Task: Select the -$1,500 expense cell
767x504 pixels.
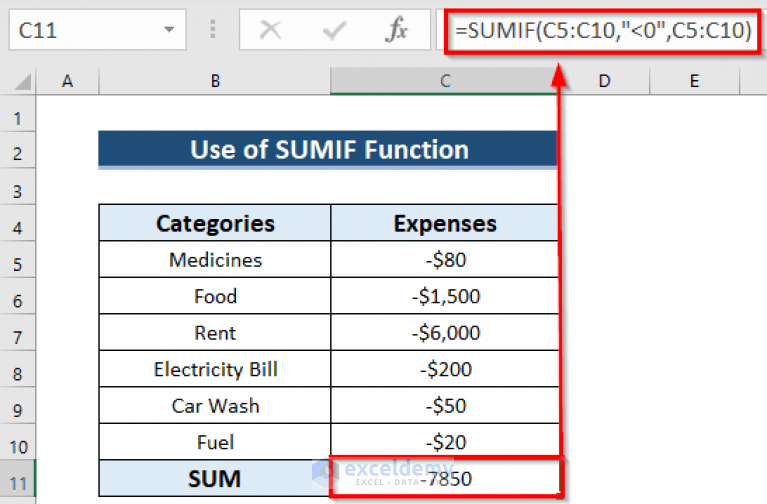Action: [444, 296]
